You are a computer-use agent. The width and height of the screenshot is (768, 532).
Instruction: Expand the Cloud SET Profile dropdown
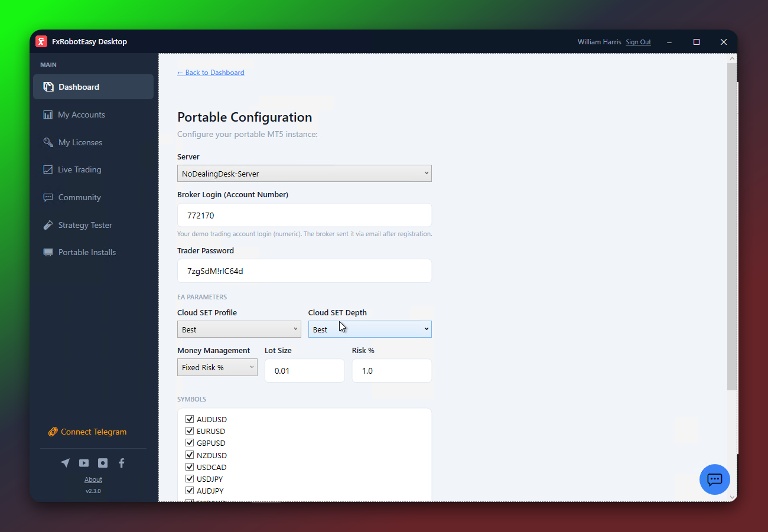(239, 329)
